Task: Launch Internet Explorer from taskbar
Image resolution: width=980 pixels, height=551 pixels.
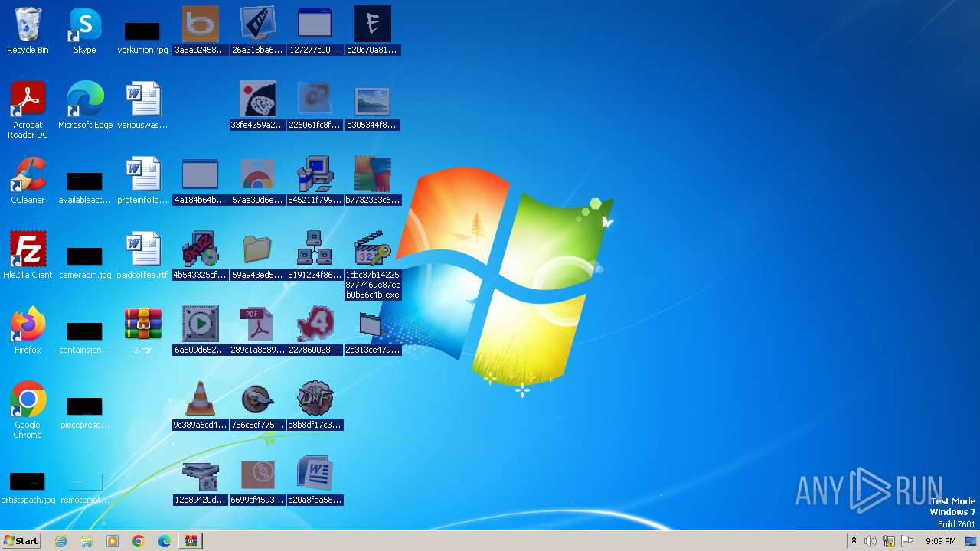Action: pos(61,541)
